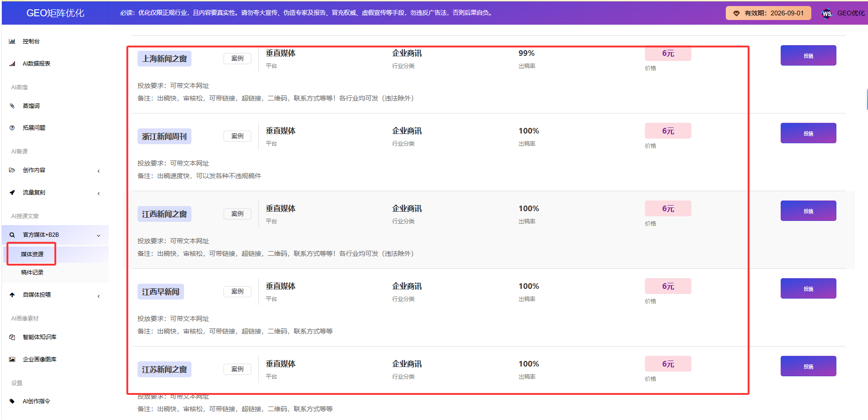Image resolution: width=868 pixels, height=420 pixels.
Task: Expand the 流量复刻 submenu chevron
Action: 99,193
